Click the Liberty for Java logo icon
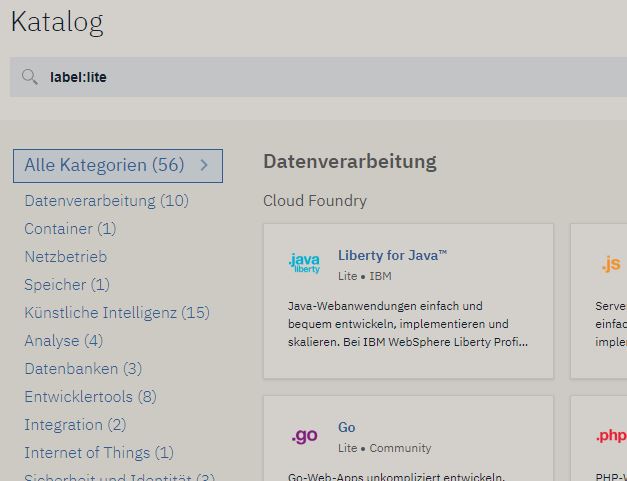This screenshot has width=627, height=481. (304, 264)
